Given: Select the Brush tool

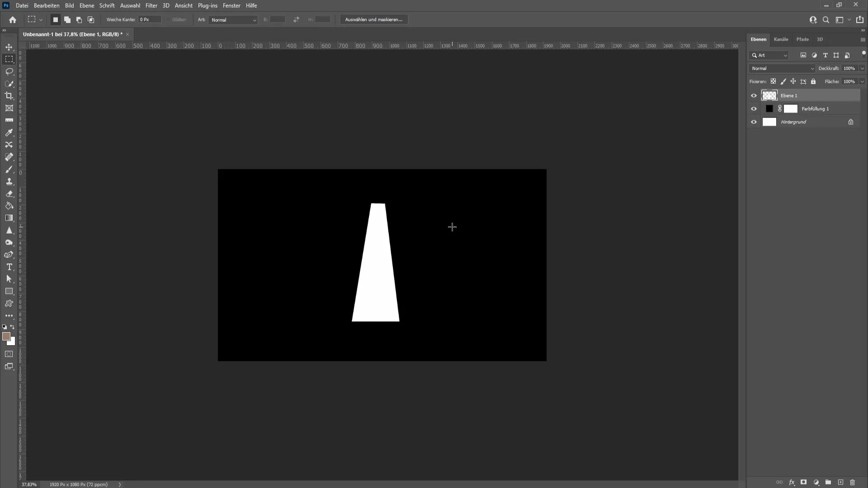Looking at the screenshot, I should coord(9,169).
